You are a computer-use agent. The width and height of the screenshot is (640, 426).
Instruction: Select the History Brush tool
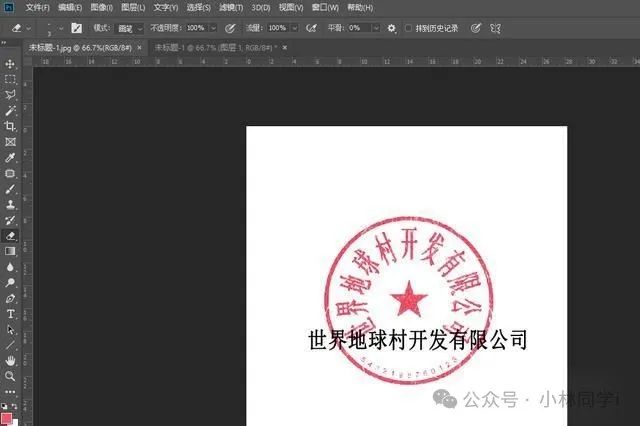pos(10,220)
